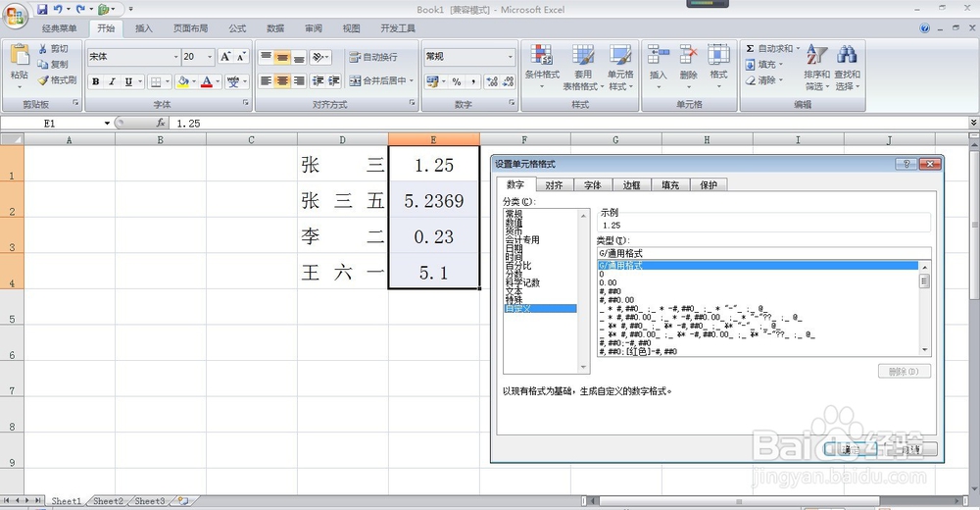The width and height of the screenshot is (980, 510).
Task: Click the 取消 button in the dialog
Action: 909,448
